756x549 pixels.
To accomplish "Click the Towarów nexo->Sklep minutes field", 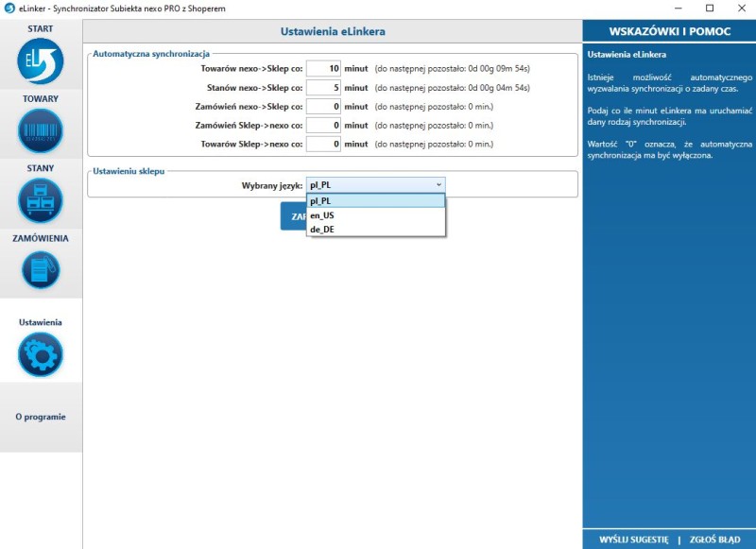I will [323, 68].
